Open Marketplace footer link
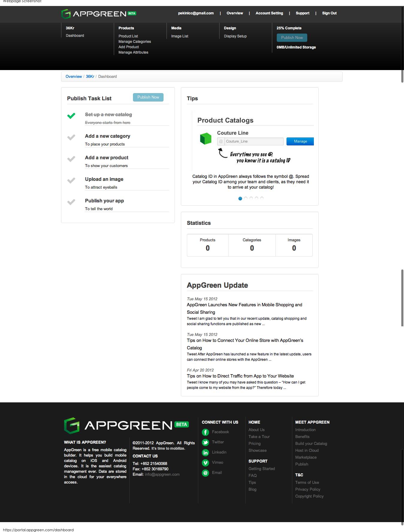Image resolution: width=404 pixels, height=532 pixels. [x=306, y=457]
